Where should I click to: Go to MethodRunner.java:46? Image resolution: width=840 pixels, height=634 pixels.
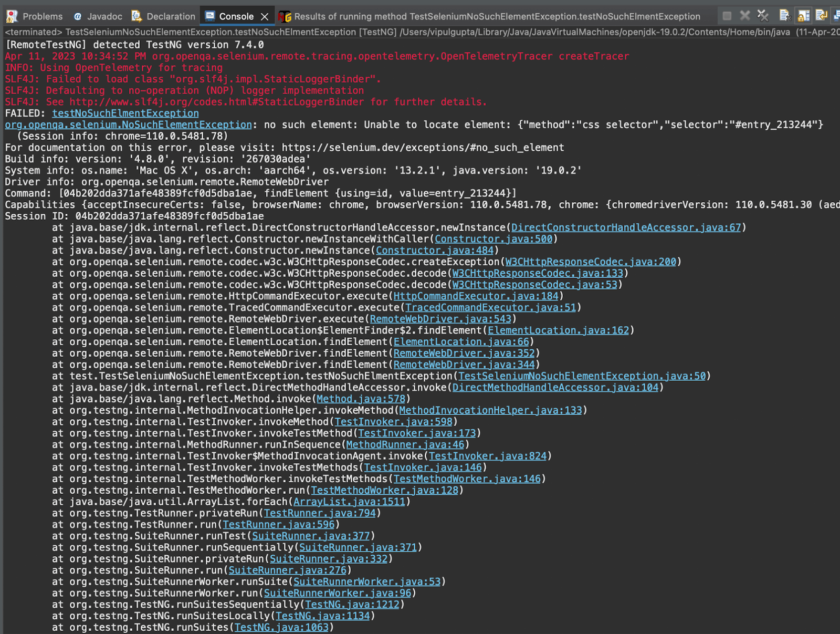[x=405, y=445]
